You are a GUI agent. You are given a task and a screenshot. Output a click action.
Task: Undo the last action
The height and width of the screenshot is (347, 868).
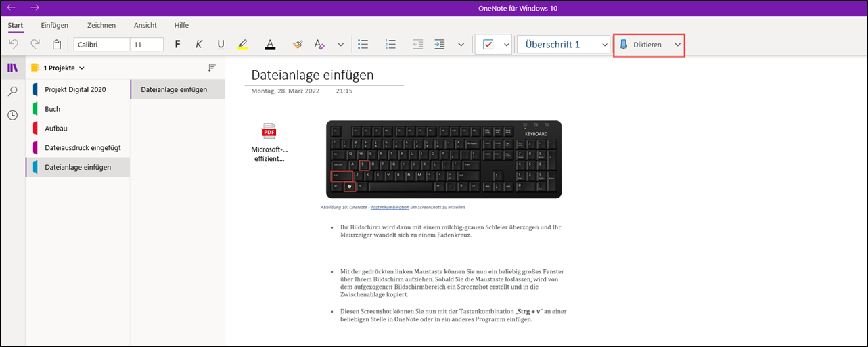tap(14, 44)
